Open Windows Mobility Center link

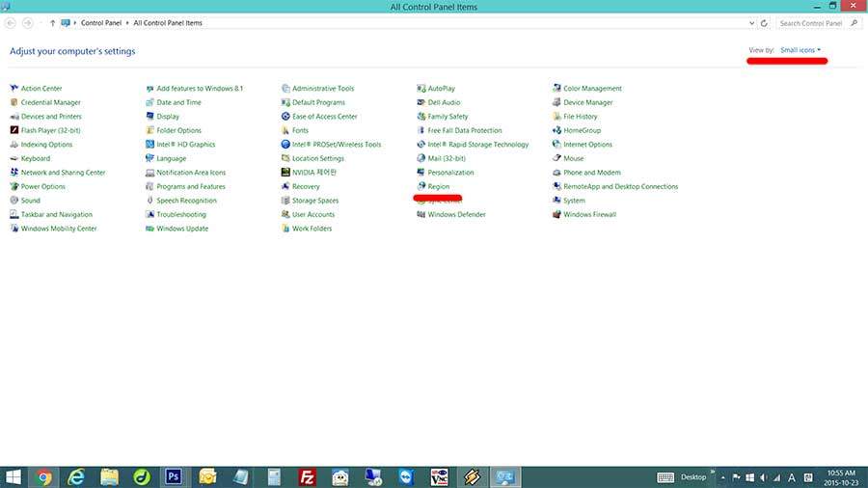coord(59,229)
